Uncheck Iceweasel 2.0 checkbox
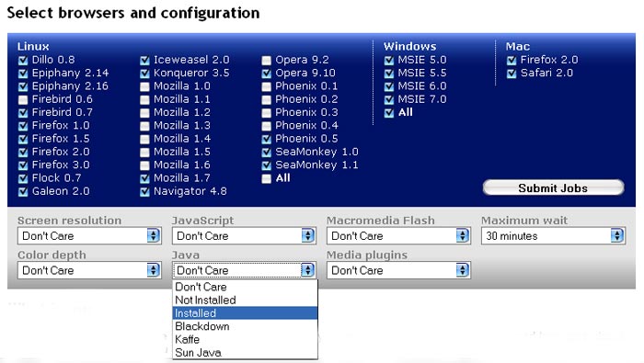 click(x=144, y=61)
